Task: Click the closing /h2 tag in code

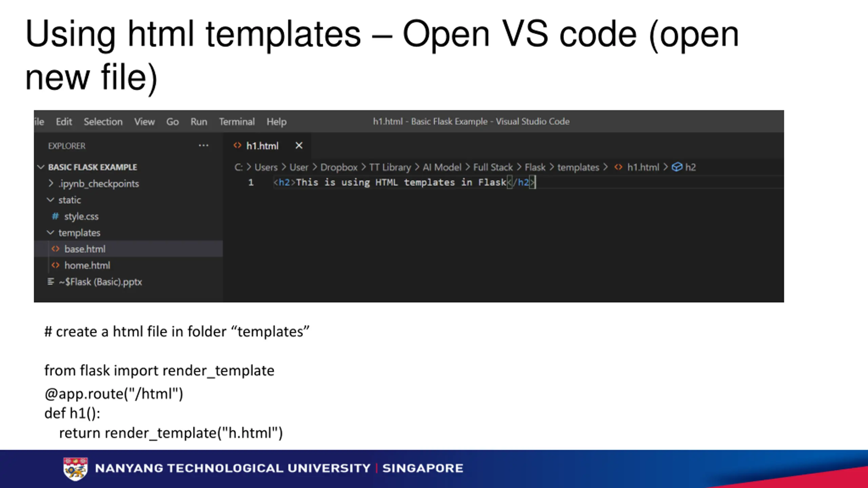Action: click(521, 182)
